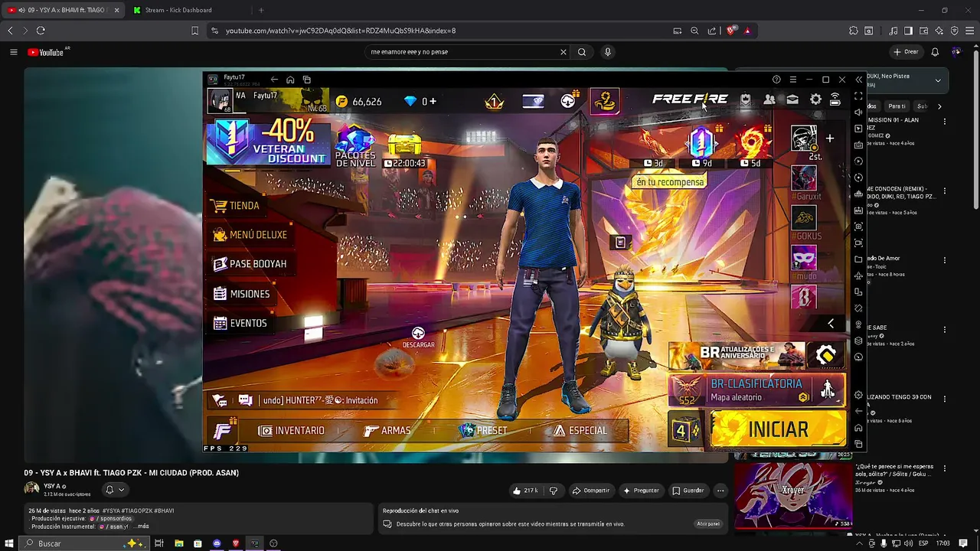980x551 pixels.
Task: Switch to INVENTARIO tab
Action: coord(292,431)
